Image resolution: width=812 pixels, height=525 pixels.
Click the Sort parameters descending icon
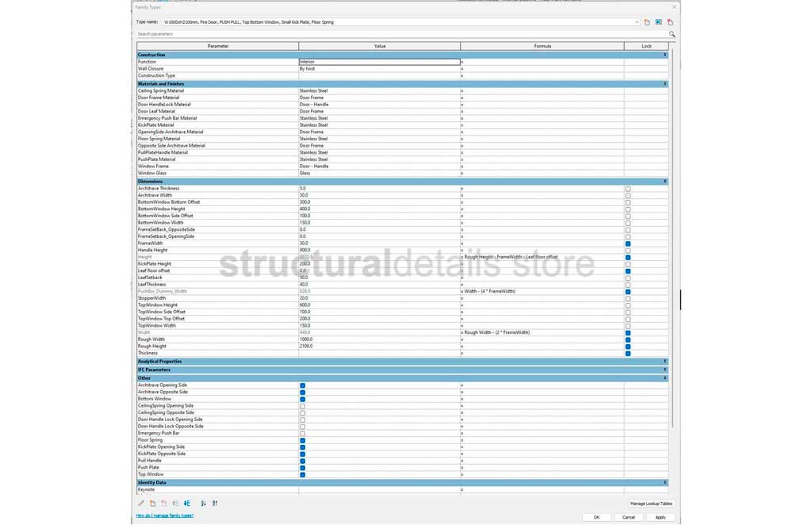[215, 503]
